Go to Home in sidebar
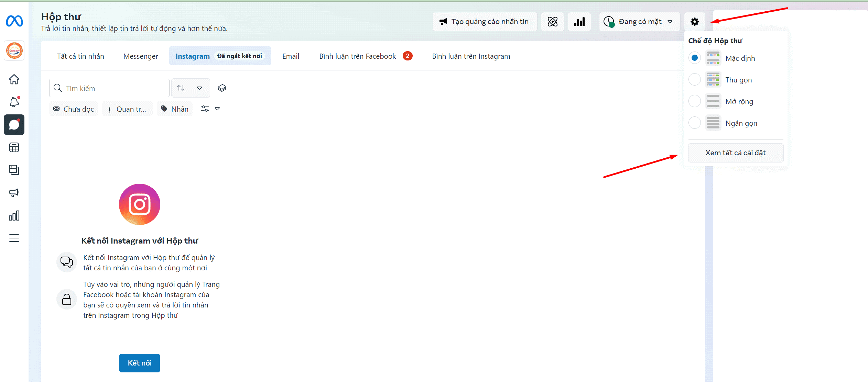Viewport: 868px width, 382px height. 14,79
